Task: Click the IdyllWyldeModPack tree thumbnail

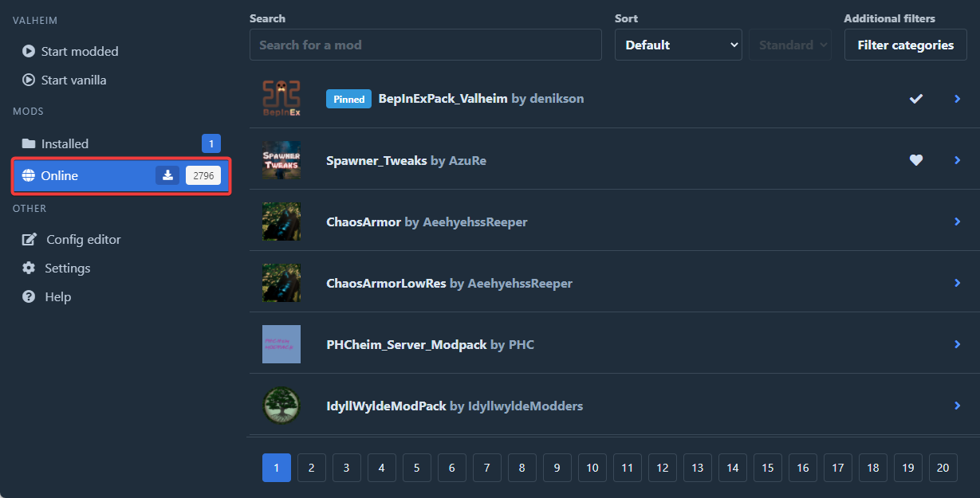Action: 281,406
